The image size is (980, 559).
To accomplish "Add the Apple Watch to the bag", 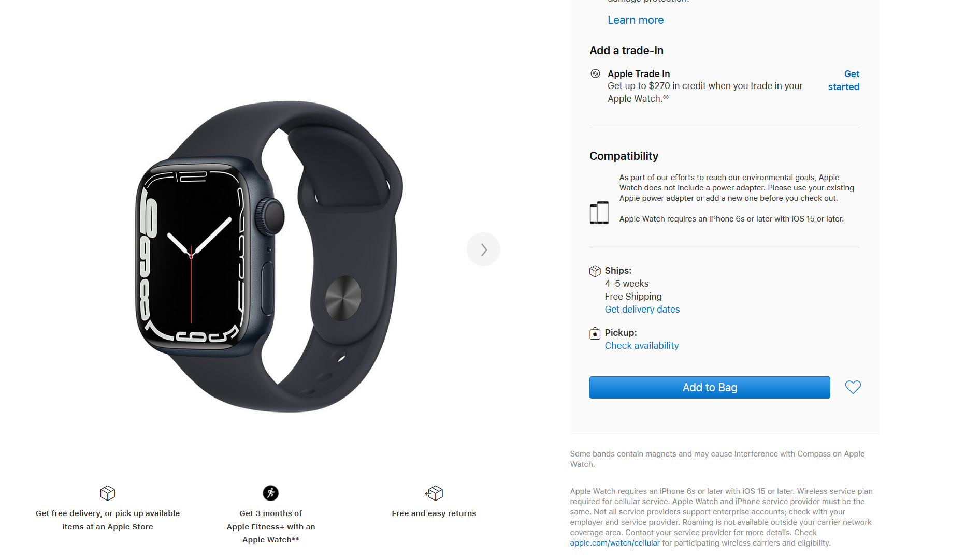I will (710, 387).
